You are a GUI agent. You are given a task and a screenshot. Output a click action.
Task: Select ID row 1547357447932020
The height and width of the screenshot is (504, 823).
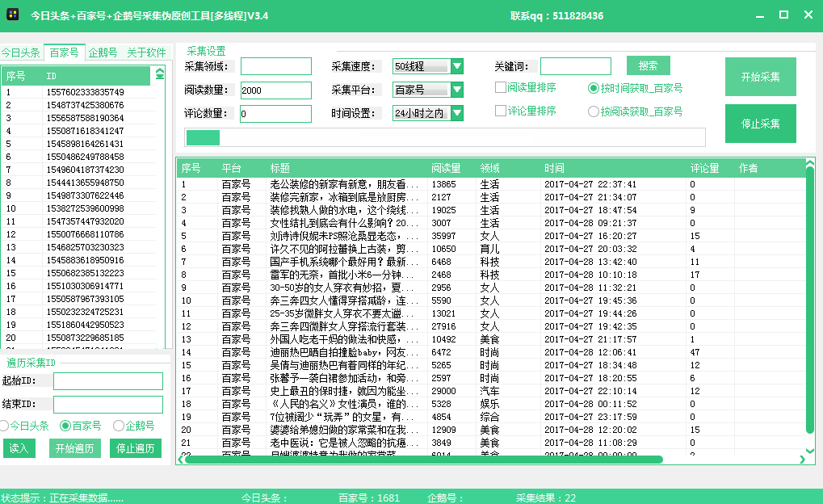click(x=78, y=221)
